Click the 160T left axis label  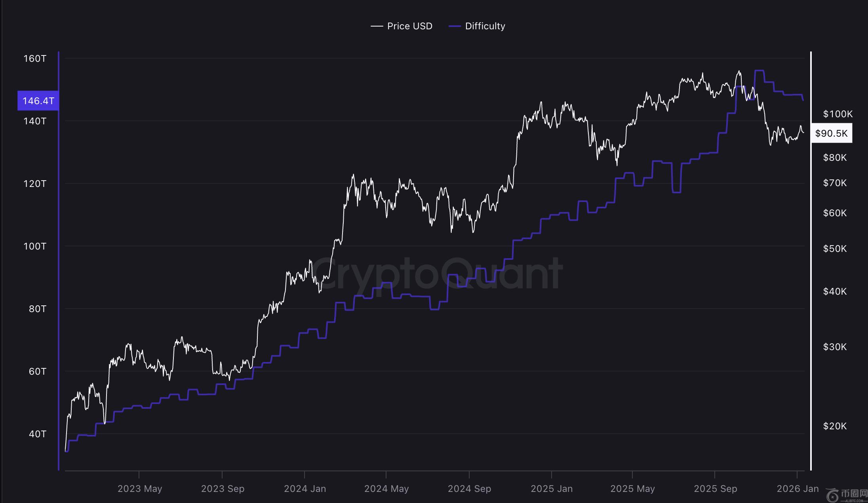35,59
